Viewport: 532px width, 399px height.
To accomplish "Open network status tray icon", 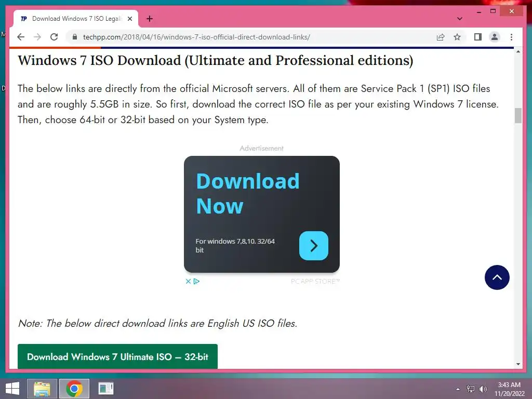I will [470, 389].
